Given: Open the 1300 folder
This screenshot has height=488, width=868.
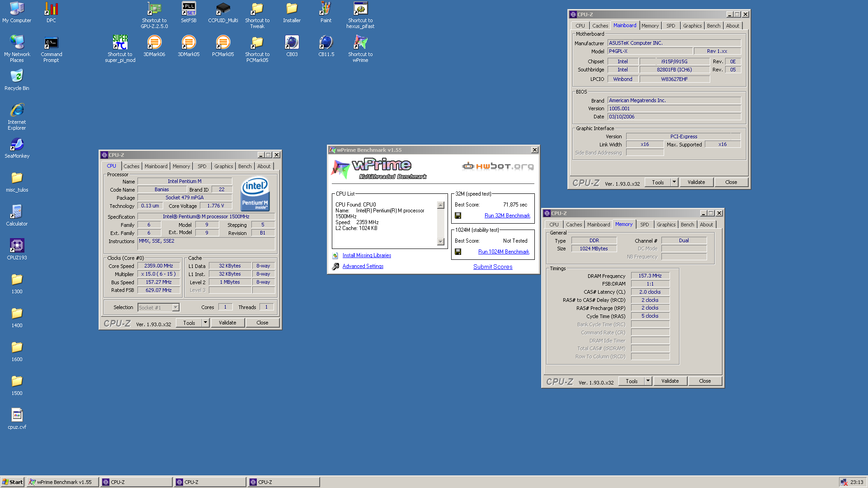Looking at the screenshot, I should (17, 283).
